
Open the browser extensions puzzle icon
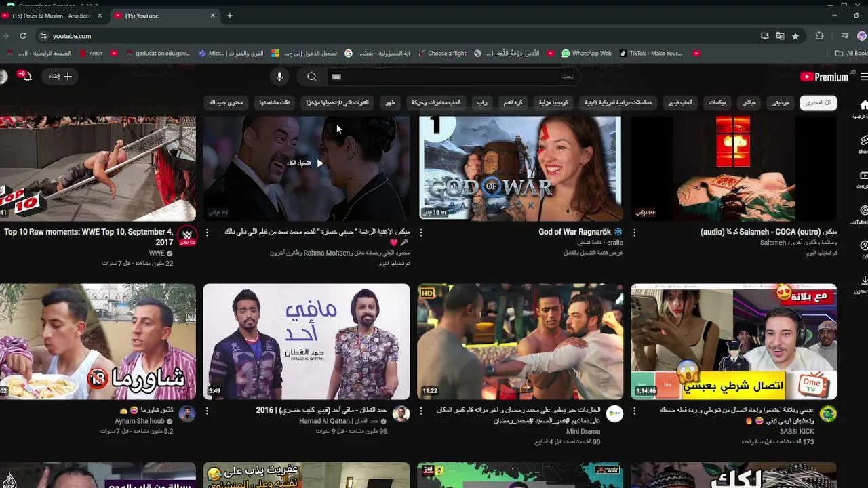tap(819, 36)
